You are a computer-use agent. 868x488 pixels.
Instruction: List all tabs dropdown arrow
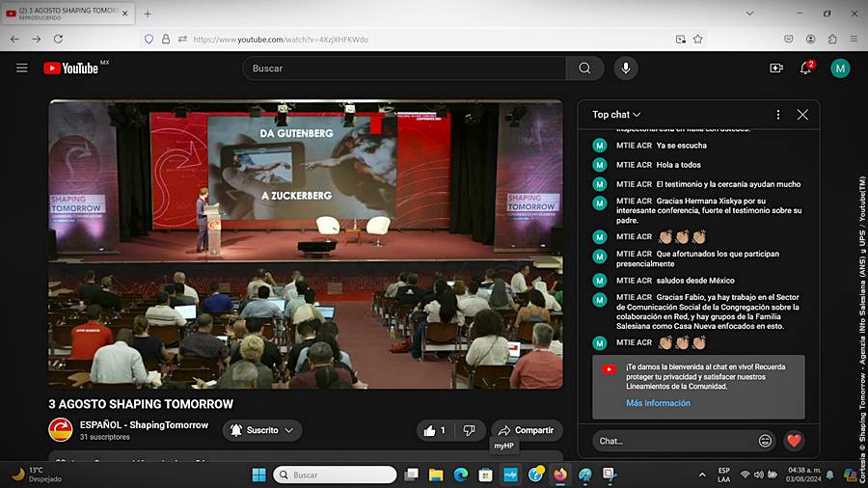click(749, 14)
